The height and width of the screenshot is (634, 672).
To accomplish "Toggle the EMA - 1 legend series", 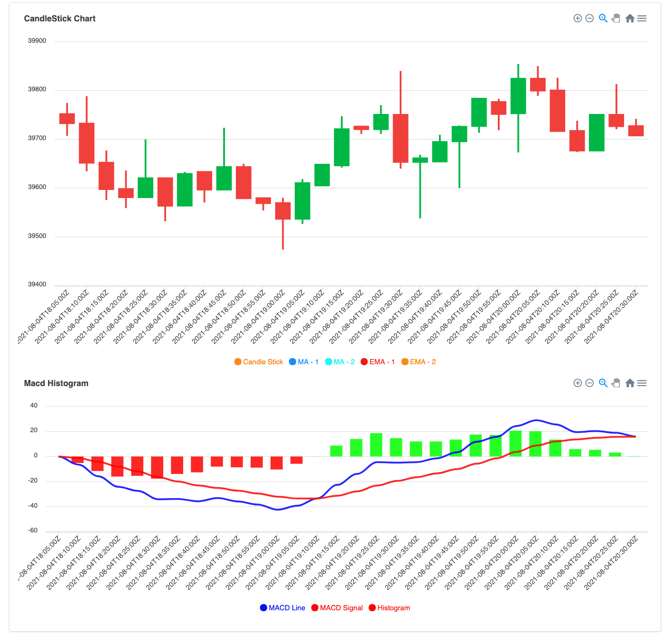I will [378, 362].
